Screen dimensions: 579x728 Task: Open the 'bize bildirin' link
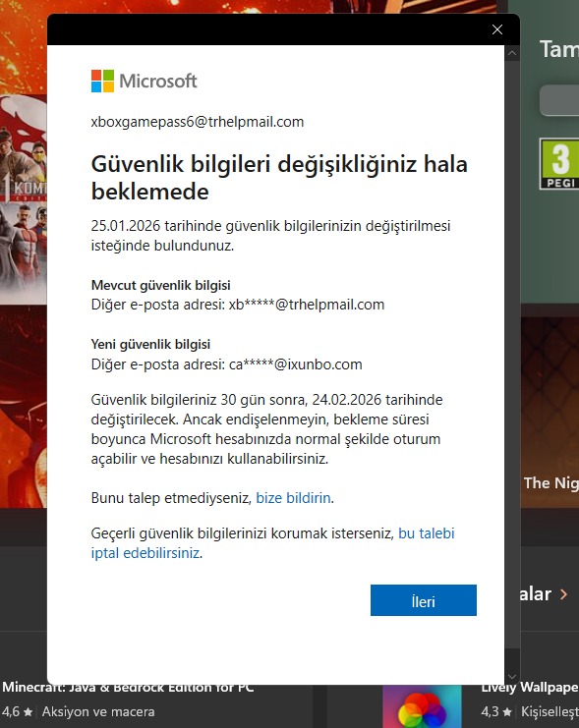click(293, 498)
